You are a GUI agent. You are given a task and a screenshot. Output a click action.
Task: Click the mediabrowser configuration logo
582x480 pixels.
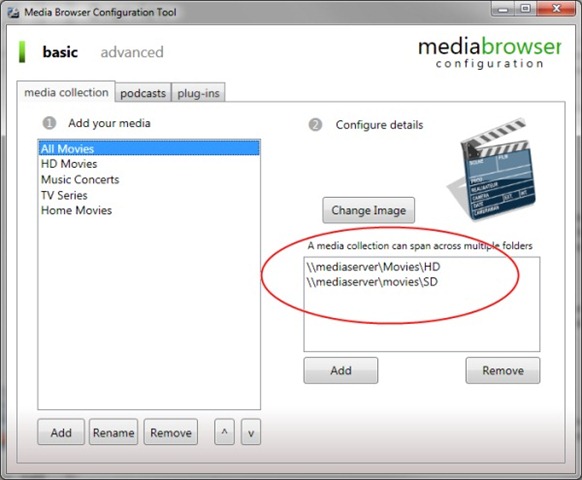point(490,52)
